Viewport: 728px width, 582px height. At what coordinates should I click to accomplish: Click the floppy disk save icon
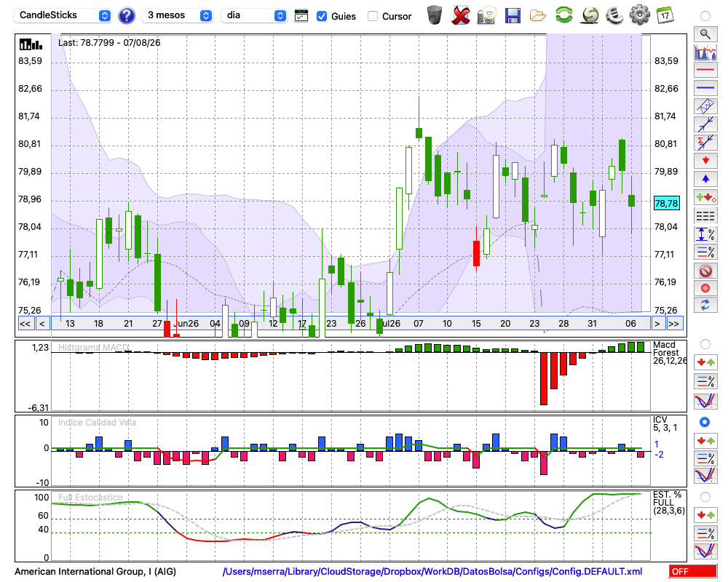pyautogui.click(x=513, y=16)
